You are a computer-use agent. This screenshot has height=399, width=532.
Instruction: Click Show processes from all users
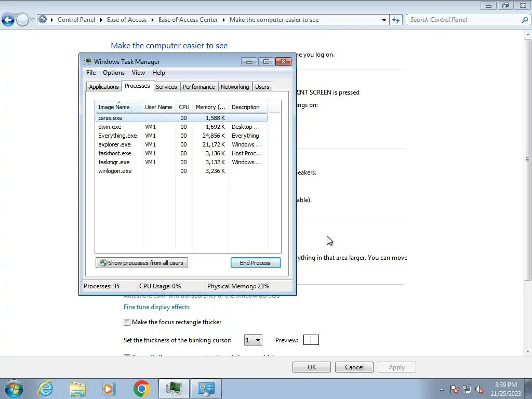coord(141,262)
